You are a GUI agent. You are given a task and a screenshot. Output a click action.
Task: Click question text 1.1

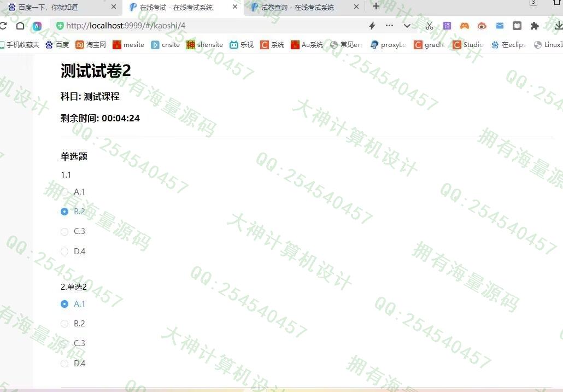pyautogui.click(x=66, y=175)
